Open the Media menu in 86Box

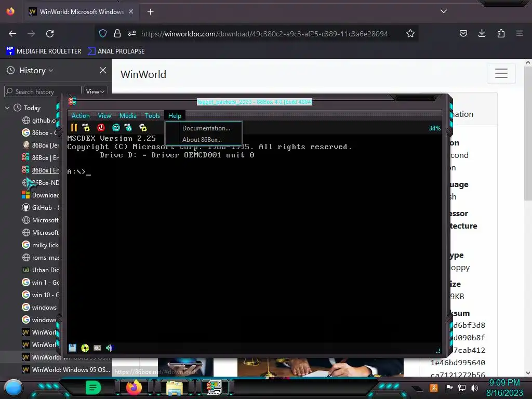click(128, 116)
